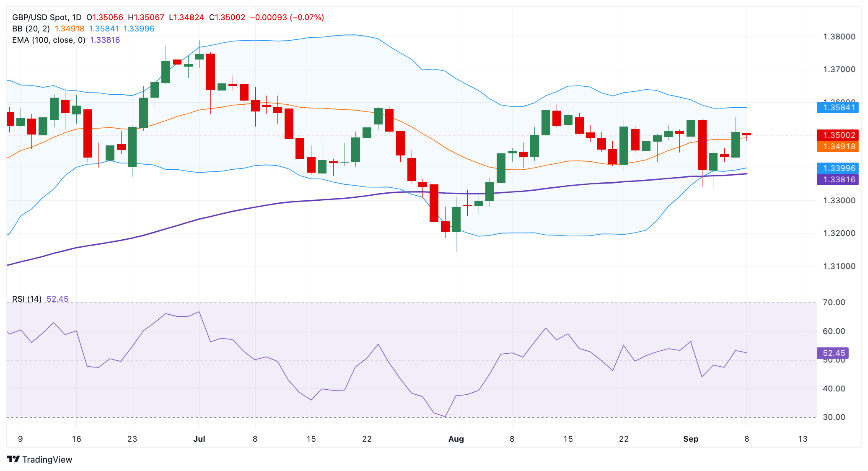868x471 pixels.
Task: Click the GBP/USD Spot symbol title
Action: pos(40,18)
